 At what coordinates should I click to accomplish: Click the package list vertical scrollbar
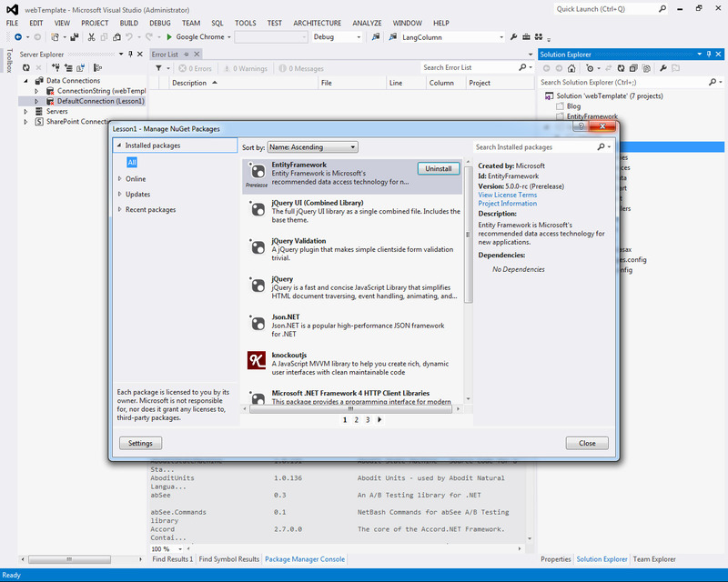(x=468, y=235)
